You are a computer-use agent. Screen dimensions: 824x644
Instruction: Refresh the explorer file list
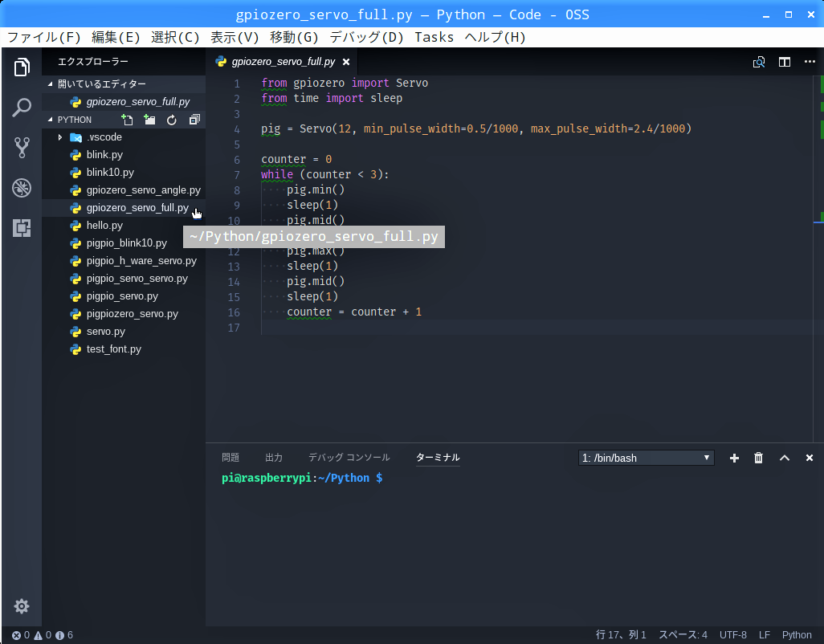[x=172, y=120]
